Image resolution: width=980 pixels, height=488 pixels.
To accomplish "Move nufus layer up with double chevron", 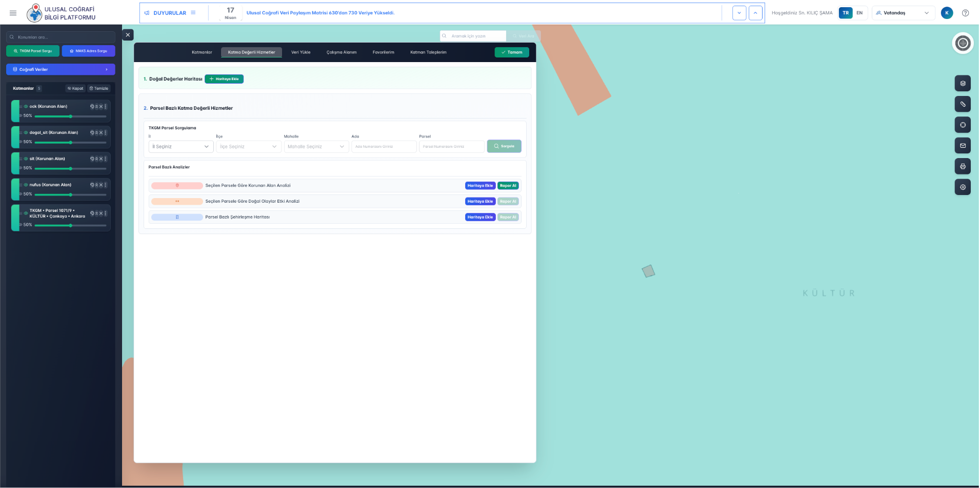I will click(96, 185).
